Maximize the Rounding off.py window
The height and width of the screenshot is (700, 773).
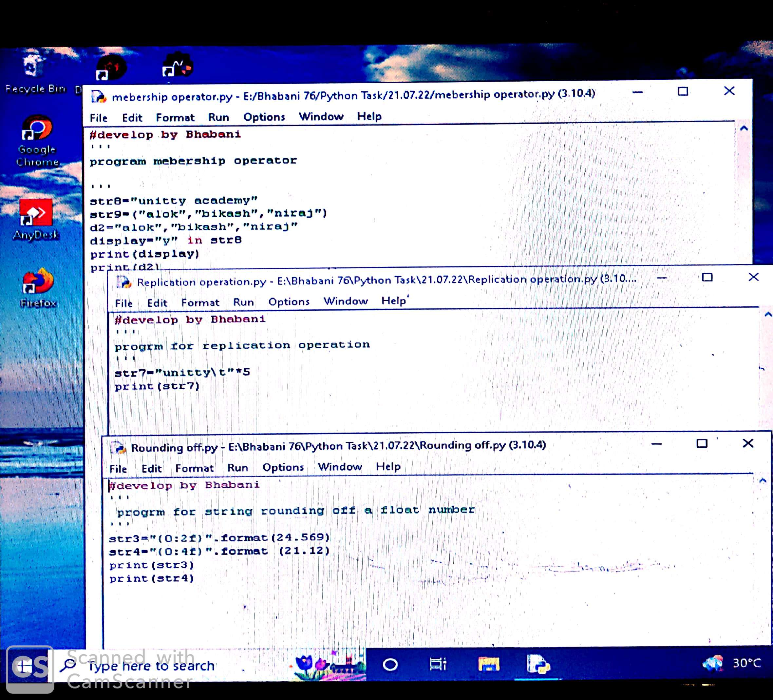[x=701, y=444]
